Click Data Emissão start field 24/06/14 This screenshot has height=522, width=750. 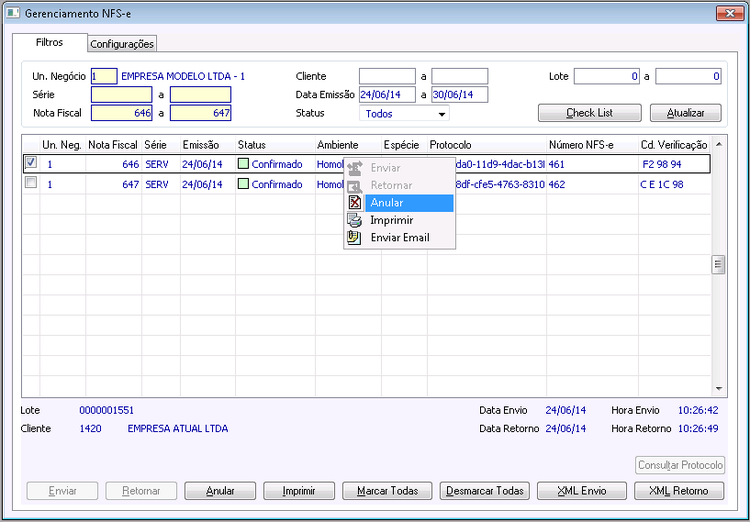pyautogui.click(x=387, y=94)
